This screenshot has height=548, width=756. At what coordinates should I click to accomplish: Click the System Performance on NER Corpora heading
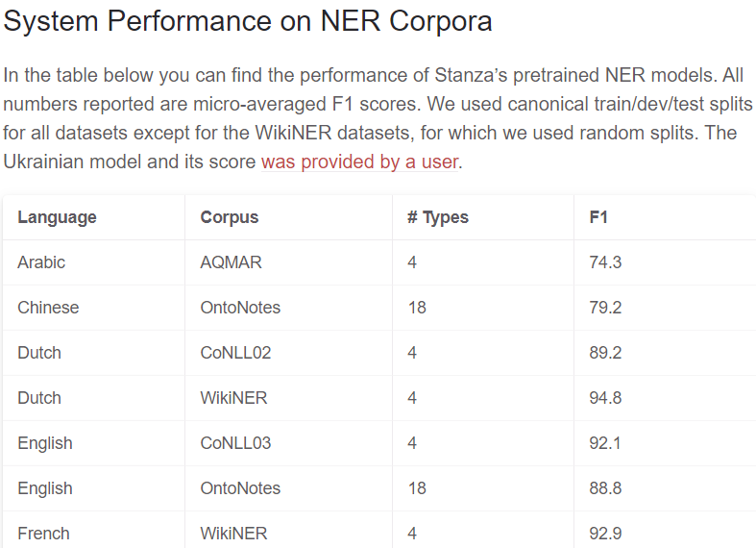click(x=248, y=22)
